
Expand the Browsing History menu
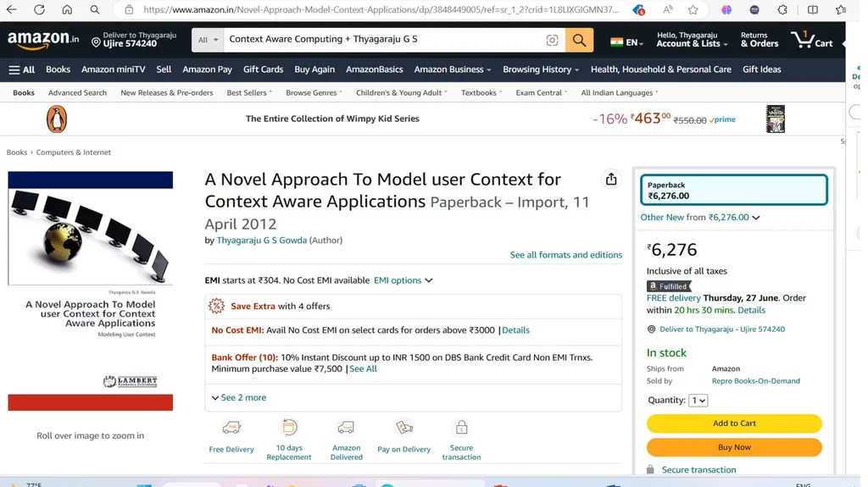540,69
